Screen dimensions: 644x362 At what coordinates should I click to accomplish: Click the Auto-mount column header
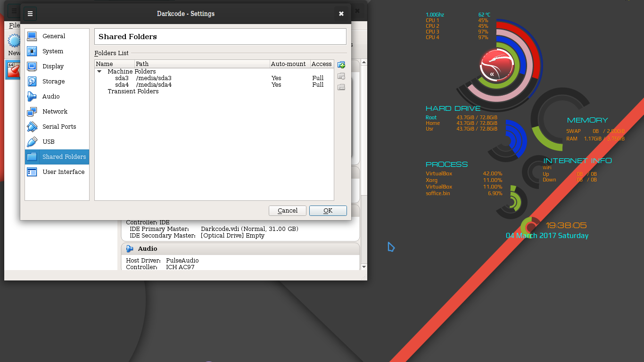point(289,64)
